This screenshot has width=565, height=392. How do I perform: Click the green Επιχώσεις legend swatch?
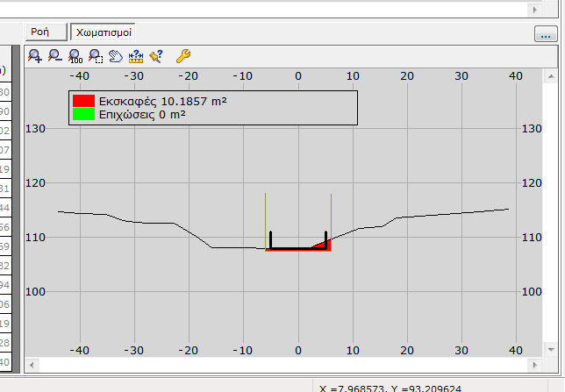click(x=84, y=114)
